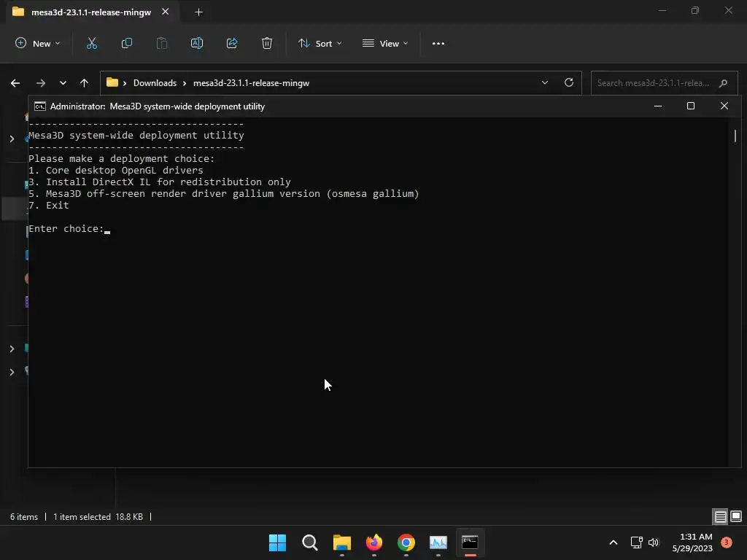
Task: Click the Delete trash icon
Action: click(x=267, y=43)
